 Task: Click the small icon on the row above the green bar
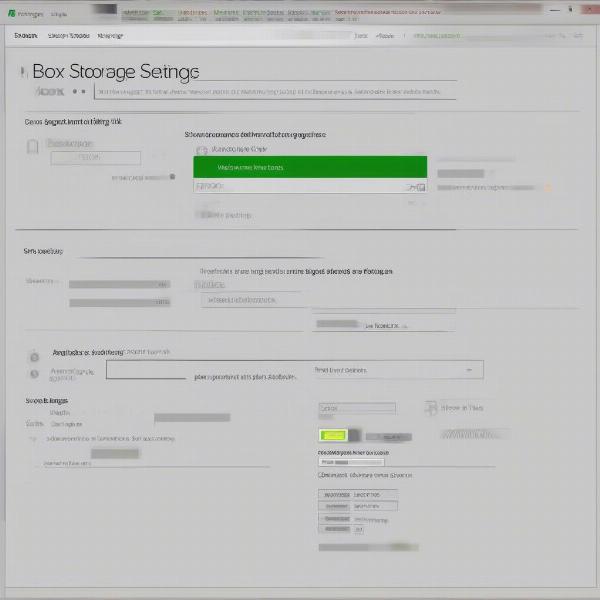pos(201,150)
